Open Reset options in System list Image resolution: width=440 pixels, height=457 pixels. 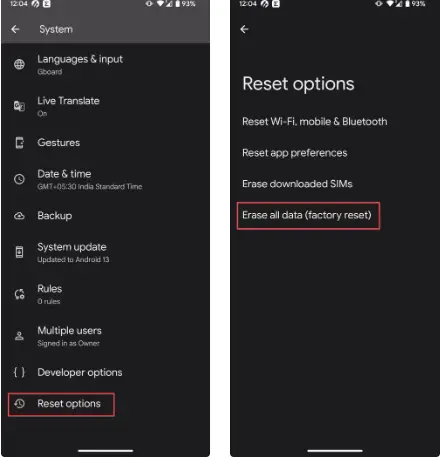pyautogui.click(x=61, y=404)
